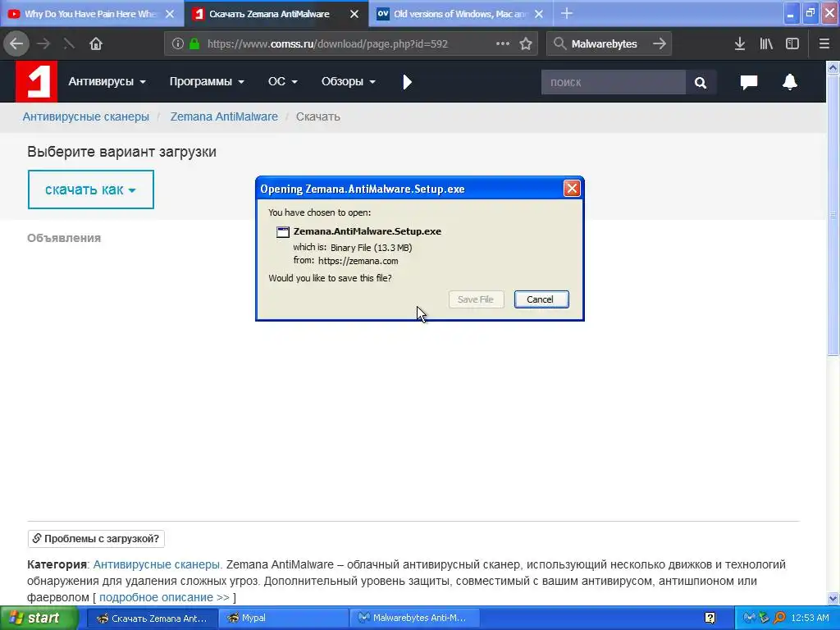840x630 pixels.
Task: Close the Old versions of Windows tab
Action: (x=539, y=14)
